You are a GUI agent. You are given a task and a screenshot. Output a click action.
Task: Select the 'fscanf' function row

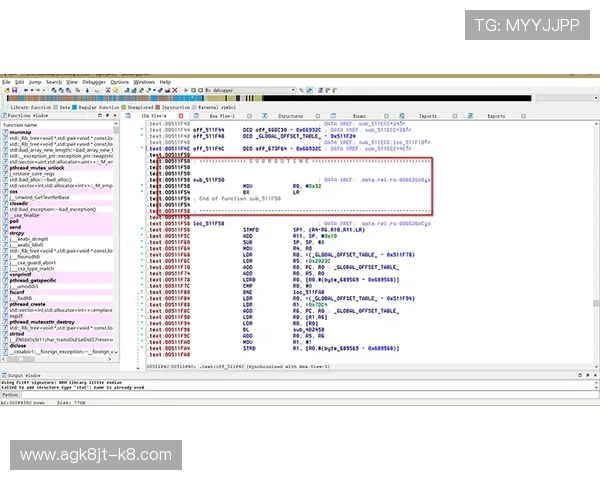tap(57, 292)
